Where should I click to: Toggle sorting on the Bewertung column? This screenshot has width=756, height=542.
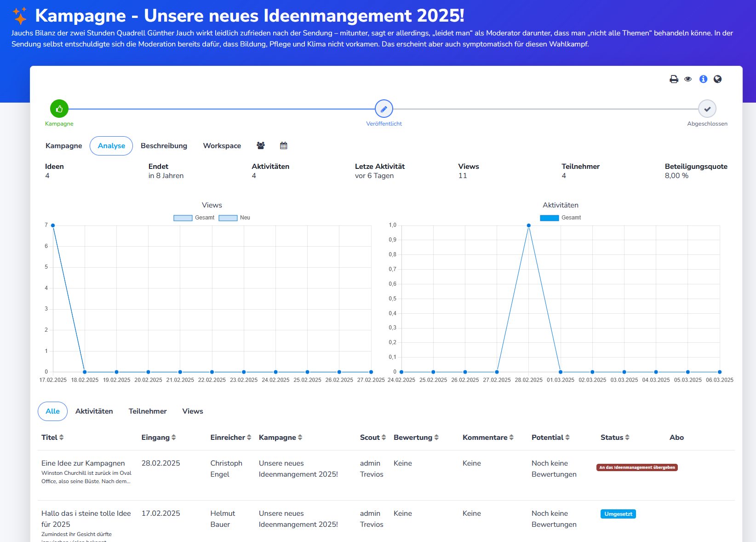point(436,437)
